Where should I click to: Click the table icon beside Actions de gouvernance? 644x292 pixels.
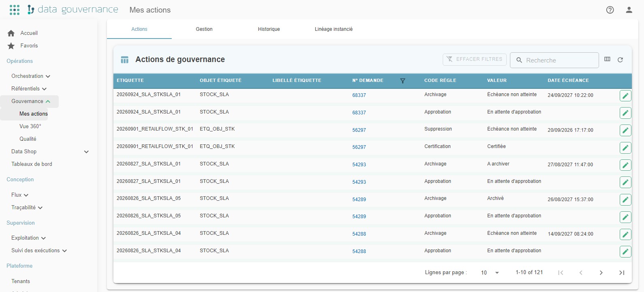tap(125, 60)
